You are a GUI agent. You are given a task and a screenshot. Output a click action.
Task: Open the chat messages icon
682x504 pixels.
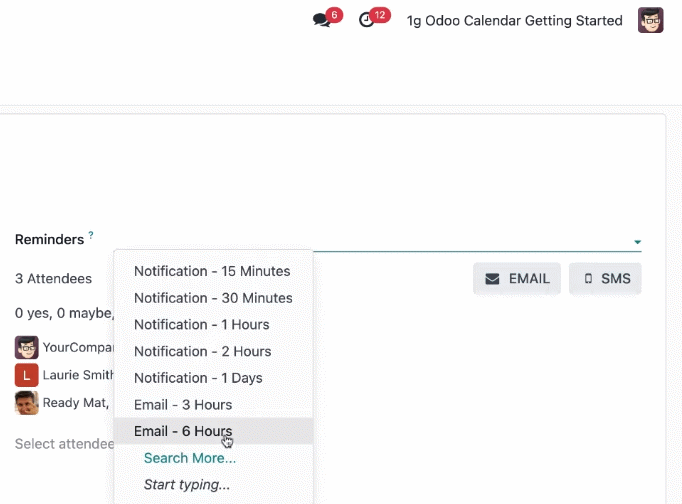322,20
